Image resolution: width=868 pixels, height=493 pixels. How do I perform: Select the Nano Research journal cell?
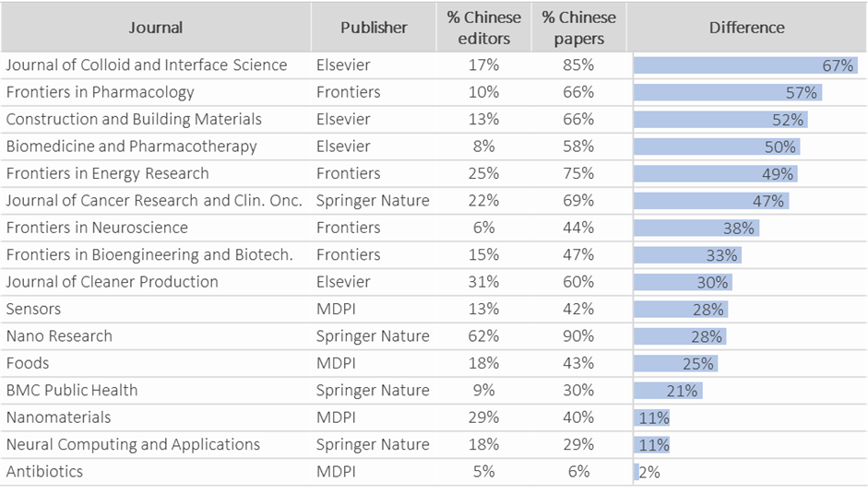coord(59,336)
